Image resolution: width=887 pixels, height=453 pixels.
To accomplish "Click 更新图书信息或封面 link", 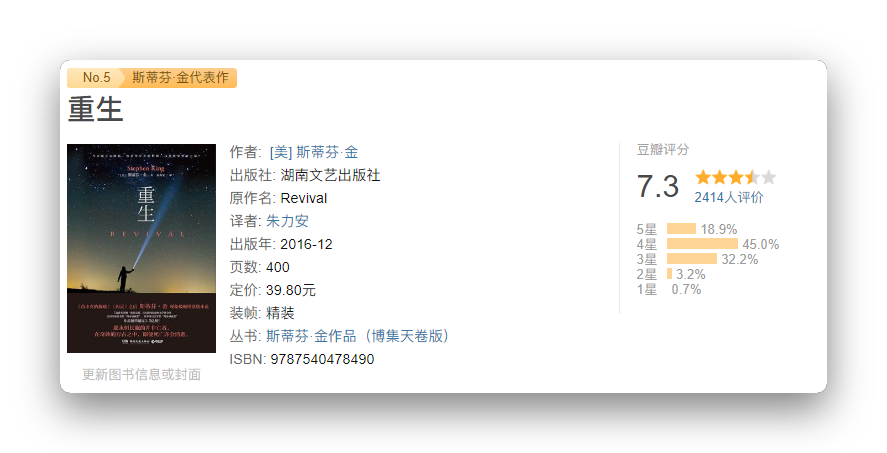I will tap(141, 374).
